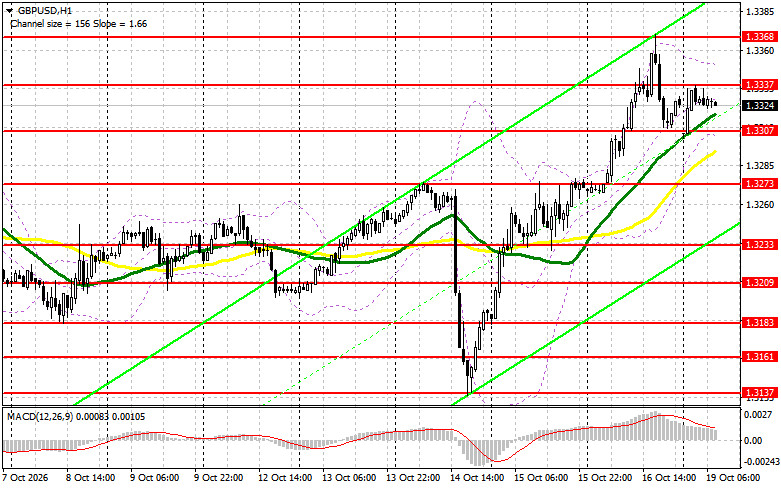Click the '8 Oct 14:00' time axis label
781x489 pixels.
click(x=90, y=478)
